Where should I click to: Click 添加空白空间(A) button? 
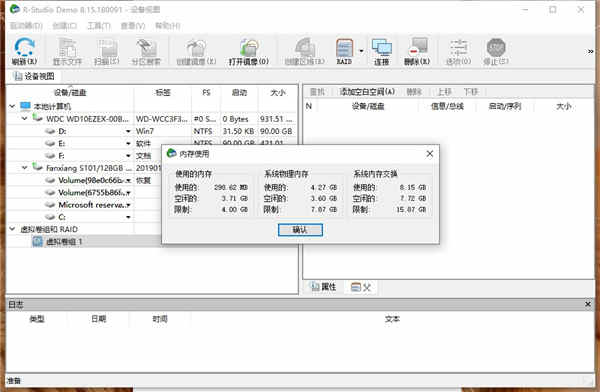pos(367,92)
